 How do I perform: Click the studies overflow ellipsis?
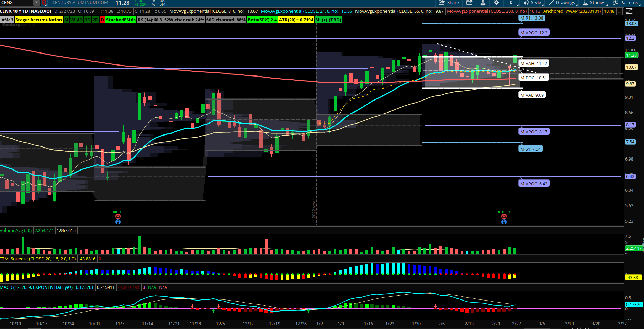(619, 11)
